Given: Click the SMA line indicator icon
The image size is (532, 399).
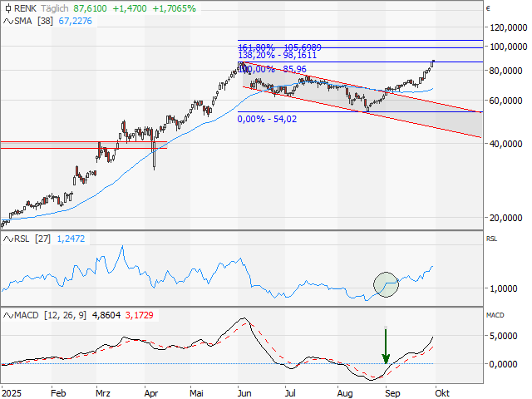Looking at the screenshot, I should tap(7, 21).
